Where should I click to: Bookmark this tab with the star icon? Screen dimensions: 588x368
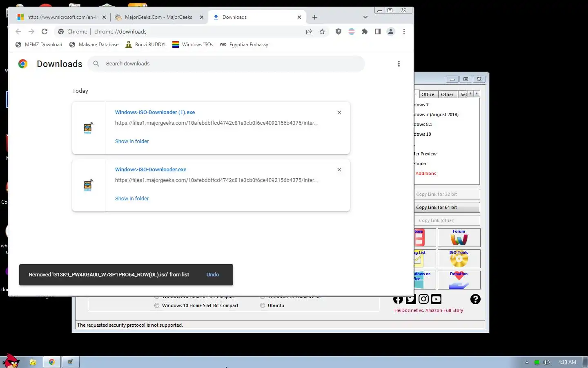(x=322, y=31)
